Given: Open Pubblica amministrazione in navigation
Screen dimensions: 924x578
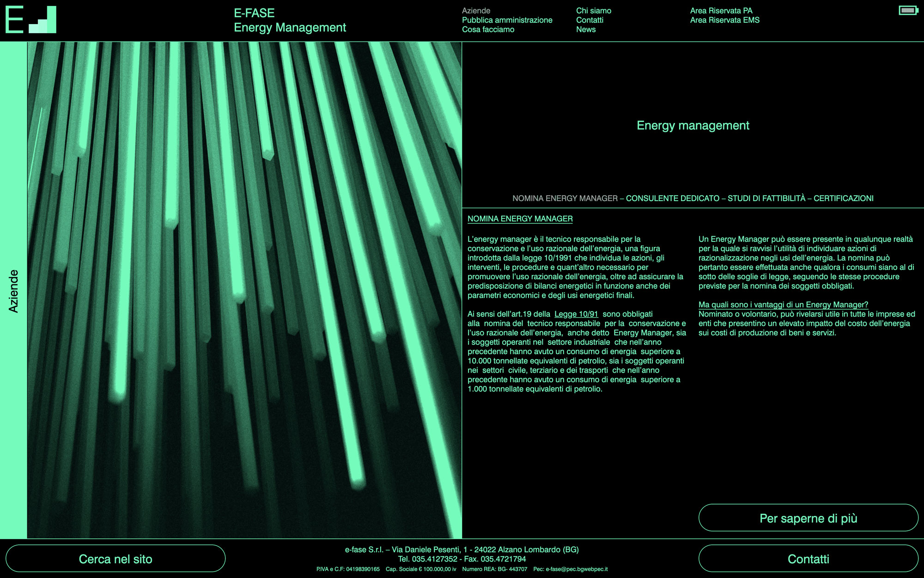Looking at the screenshot, I should [507, 20].
